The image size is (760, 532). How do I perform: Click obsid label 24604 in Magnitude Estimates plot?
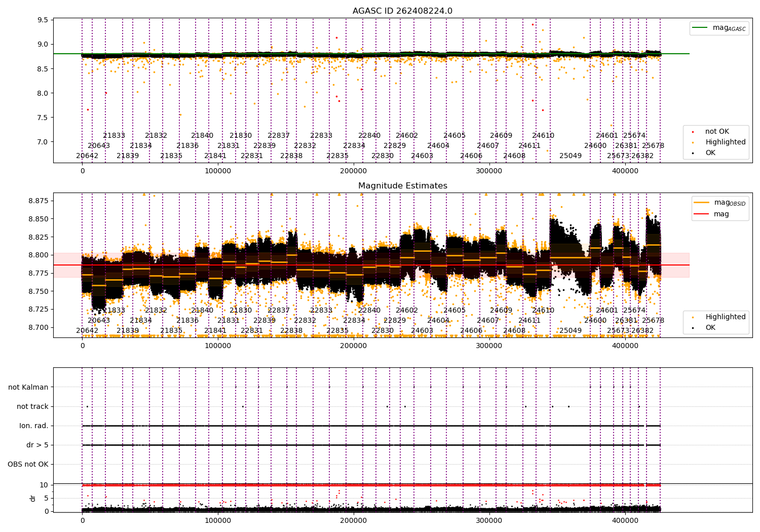coord(438,321)
